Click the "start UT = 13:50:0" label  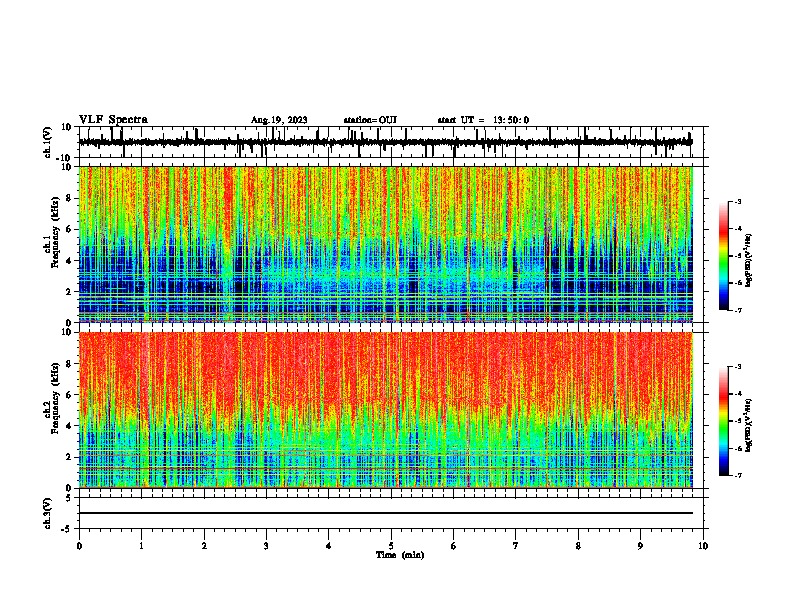click(x=483, y=120)
